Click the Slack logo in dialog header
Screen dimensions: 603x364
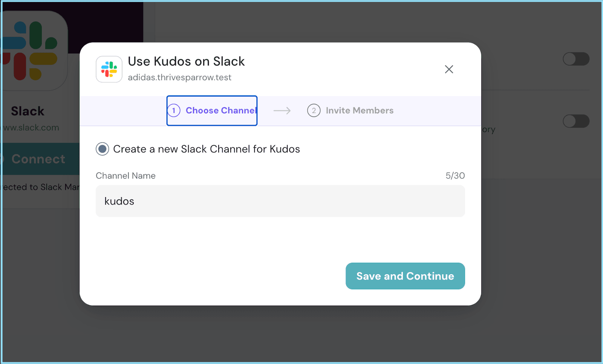[109, 69]
